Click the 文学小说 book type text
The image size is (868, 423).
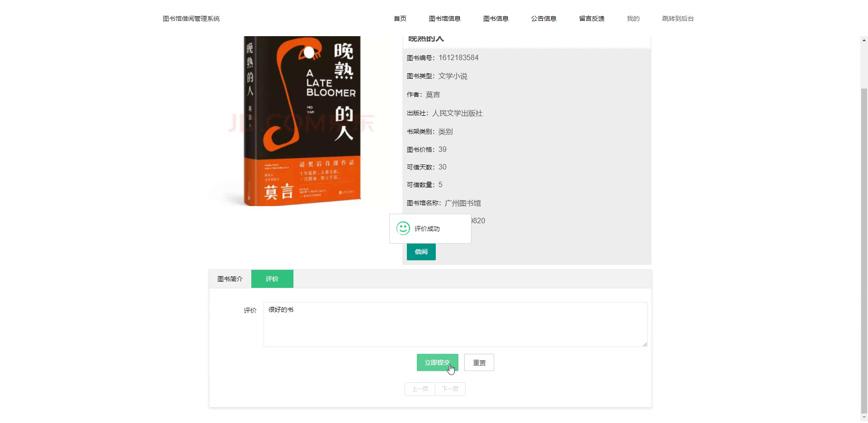coord(453,76)
